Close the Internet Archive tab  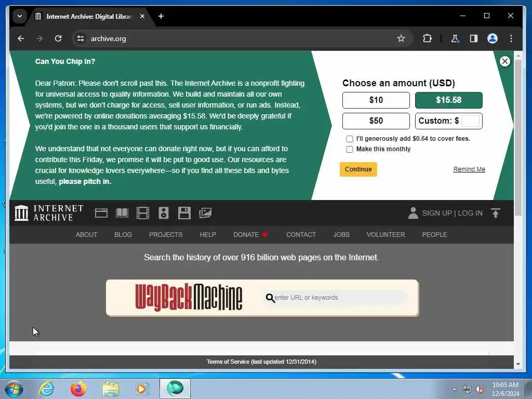[142, 16]
